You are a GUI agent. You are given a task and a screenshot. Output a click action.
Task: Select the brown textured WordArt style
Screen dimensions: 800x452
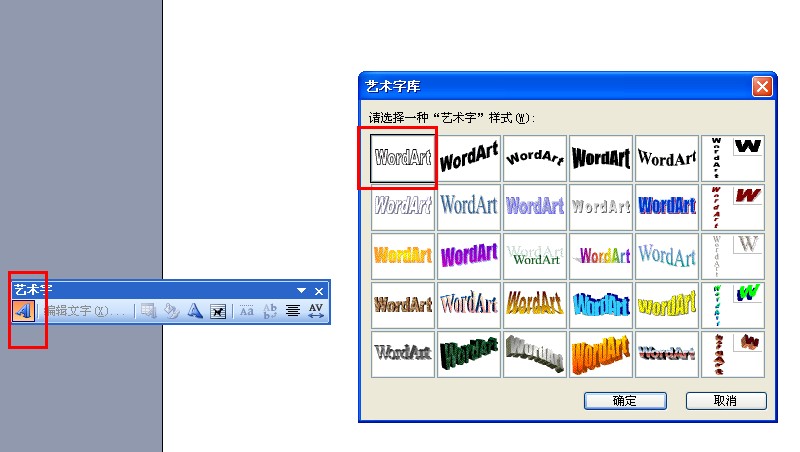(x=403, y=305)
